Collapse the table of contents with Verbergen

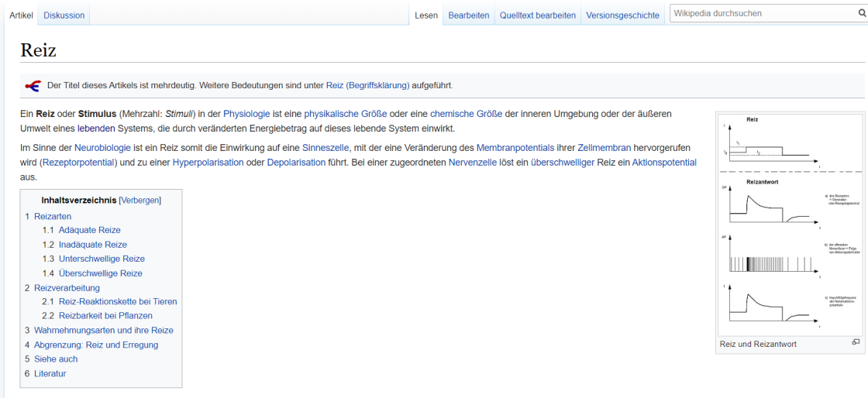(x=140, y=200)
